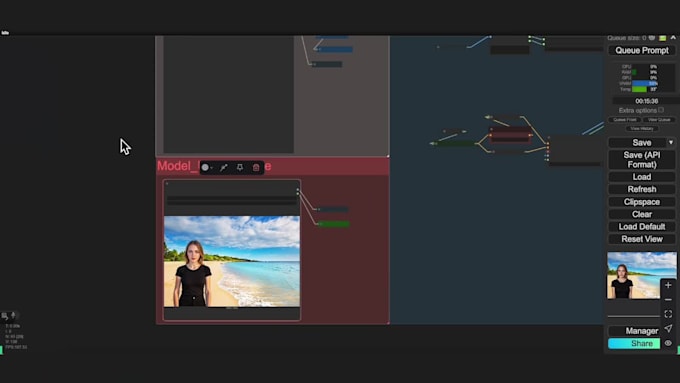Open the group color picker circle
Screen dimensions: 680x383
coord(205,167)
